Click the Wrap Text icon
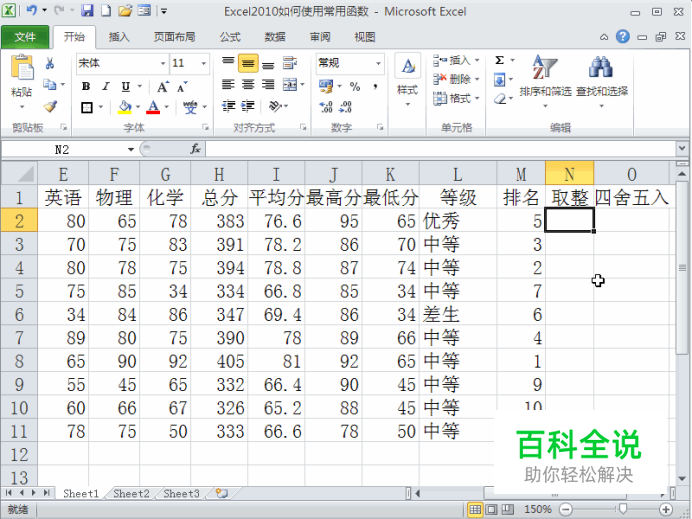The image size is (692, 519). point(290,64)
